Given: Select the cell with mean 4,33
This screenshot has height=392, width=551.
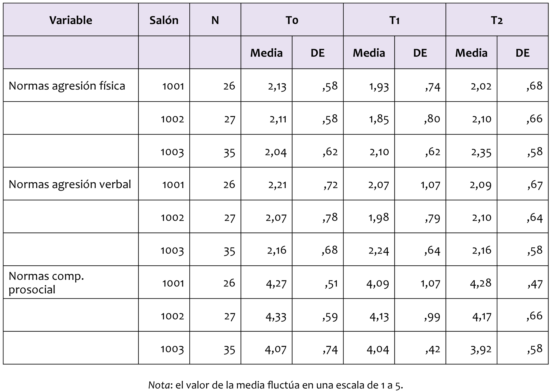Looking at the screenshot, I should tap(276, 317).
